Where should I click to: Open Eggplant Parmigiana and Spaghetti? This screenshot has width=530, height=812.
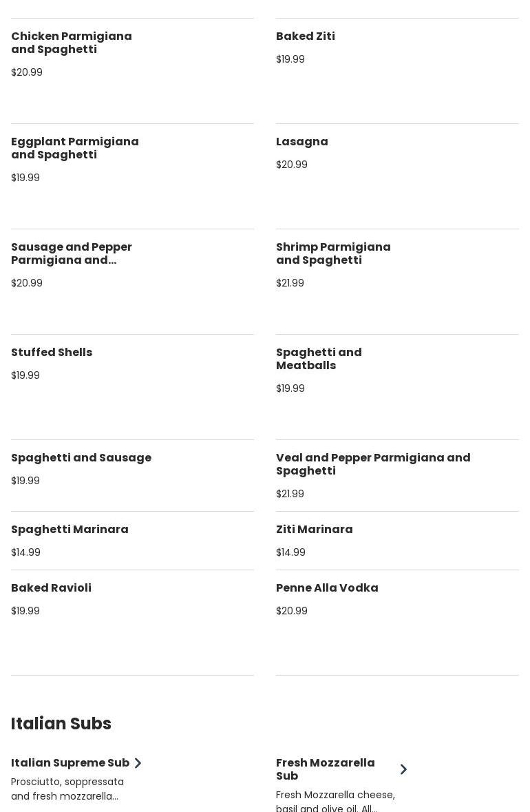click(75, 148)
